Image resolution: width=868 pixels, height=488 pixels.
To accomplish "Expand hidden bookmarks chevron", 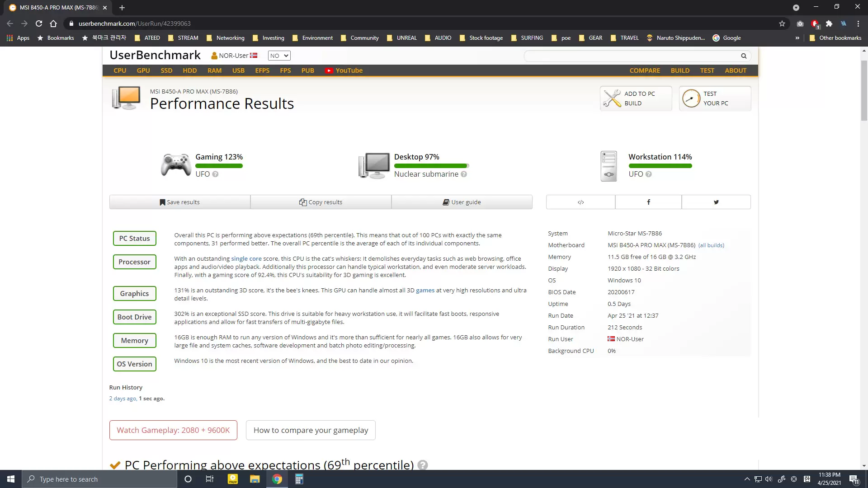I will point(797,38).
